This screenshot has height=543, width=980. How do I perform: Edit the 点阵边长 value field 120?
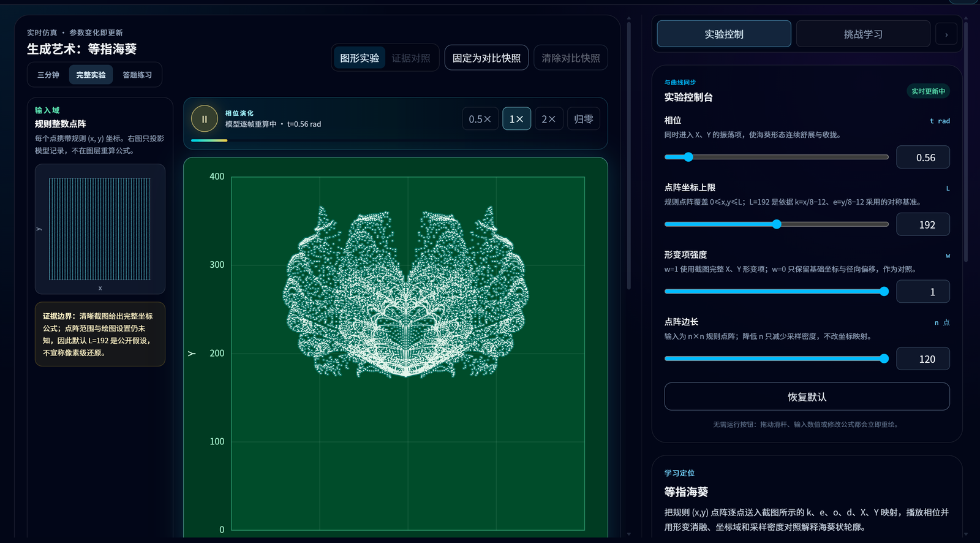click(923, 359)
